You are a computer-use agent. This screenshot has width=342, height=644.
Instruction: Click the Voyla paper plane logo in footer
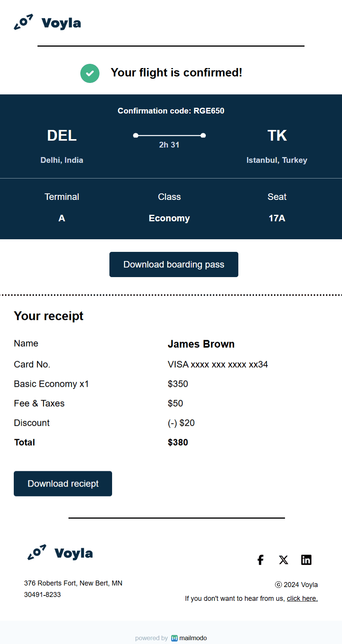coord(36,552)
